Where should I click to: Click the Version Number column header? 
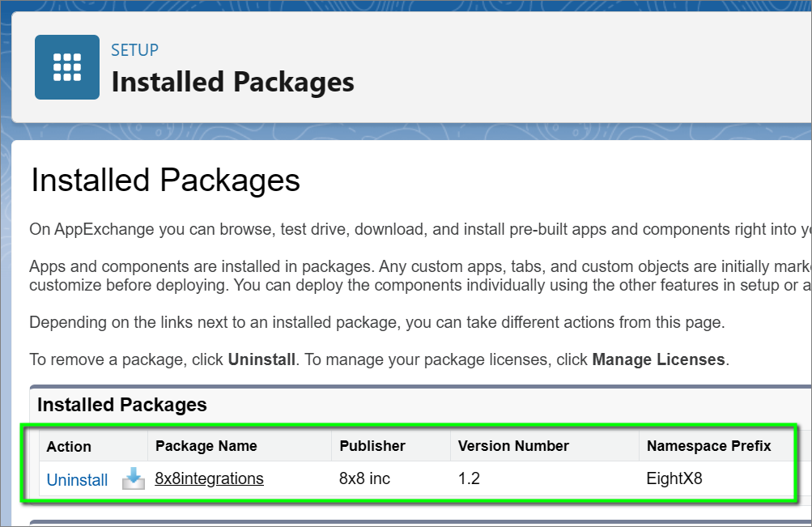tap(513, 446)
